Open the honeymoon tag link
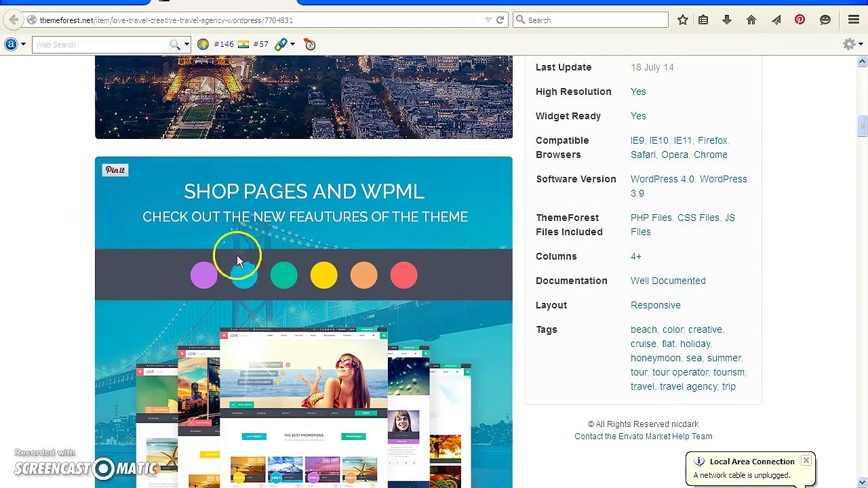The image size is (868, 488). (656, 358)
